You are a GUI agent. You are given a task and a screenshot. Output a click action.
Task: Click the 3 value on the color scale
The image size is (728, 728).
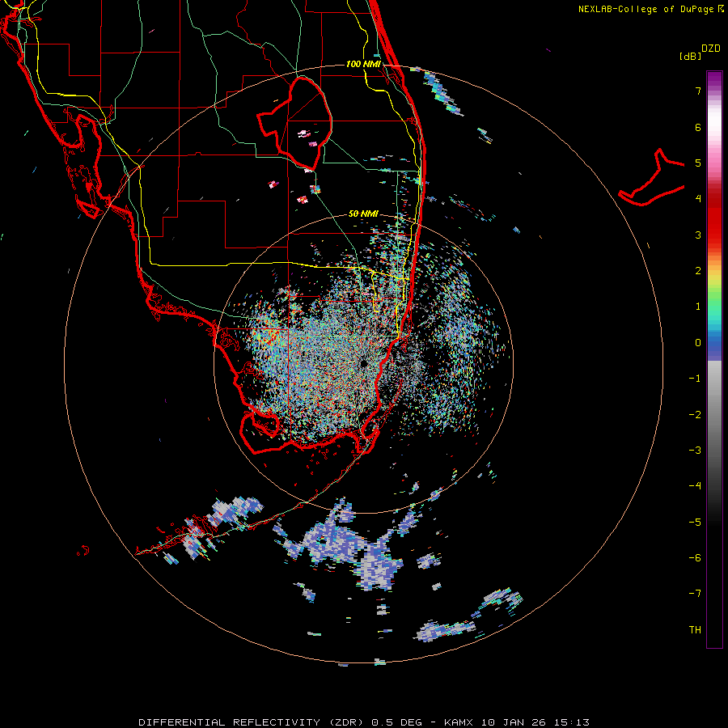(x=698, y=235)
